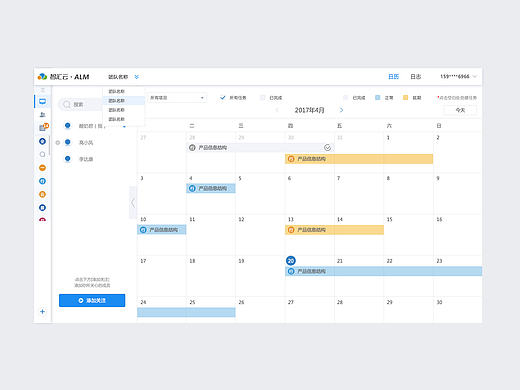Open the account dropdown next to 159****6966
The height and width of the screenshot is (390, 520).
[475, 77]
